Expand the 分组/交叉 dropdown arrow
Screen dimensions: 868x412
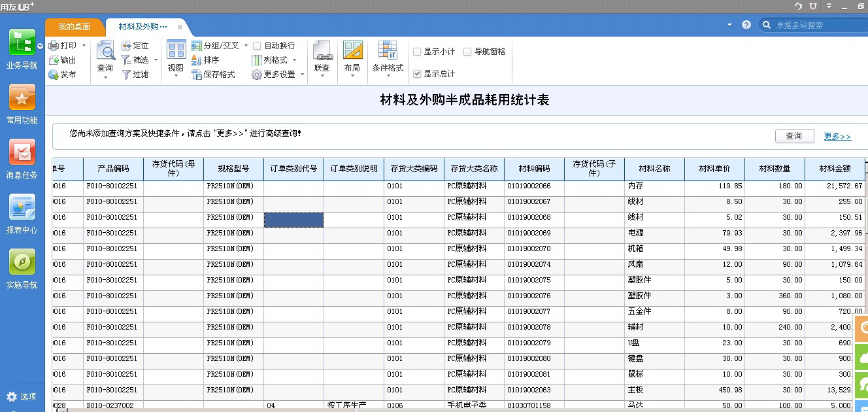[246, 46]
